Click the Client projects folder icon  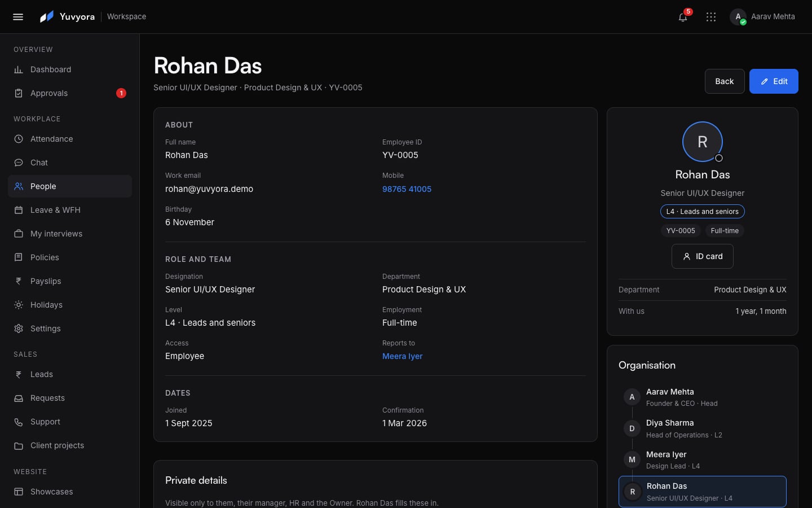click(x=19, y=445)
